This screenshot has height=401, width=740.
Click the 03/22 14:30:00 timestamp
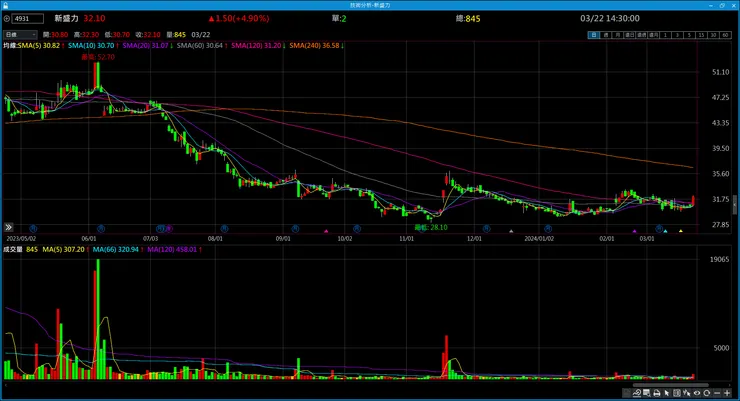point(610,18)
